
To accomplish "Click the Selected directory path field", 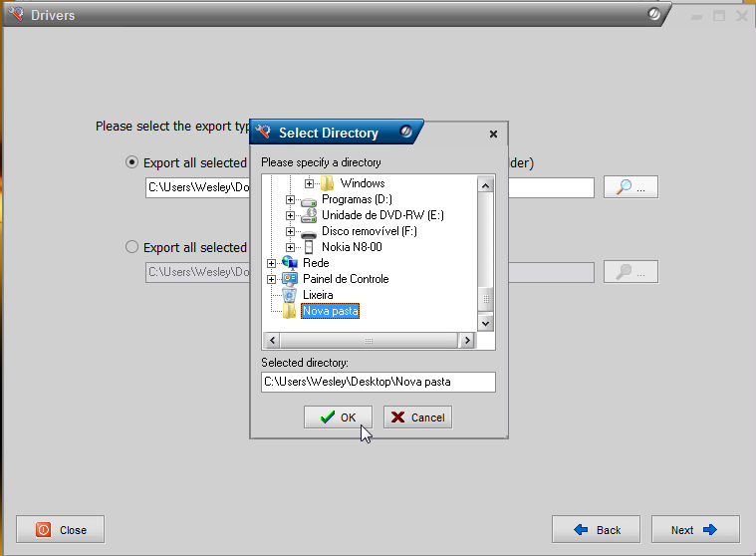I will coord(378,383).
